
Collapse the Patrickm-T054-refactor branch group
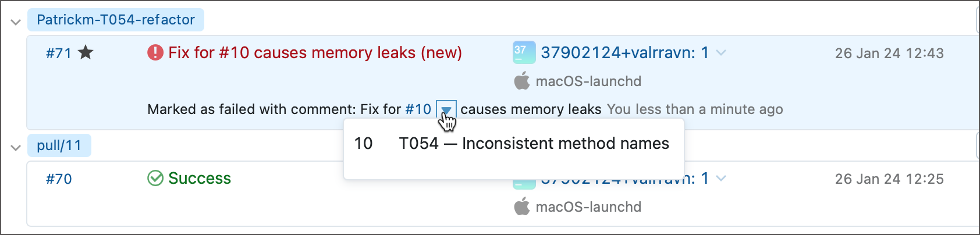(16, 22)
